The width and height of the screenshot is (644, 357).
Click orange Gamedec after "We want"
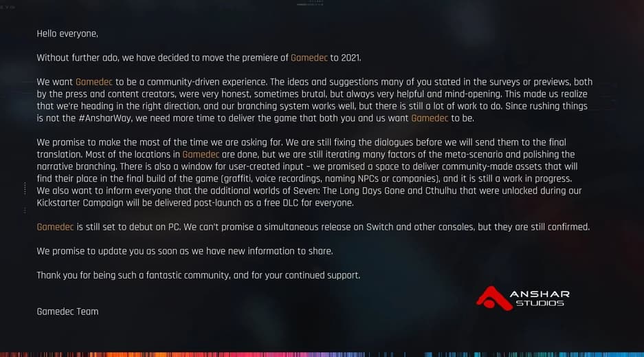[94, 82]
